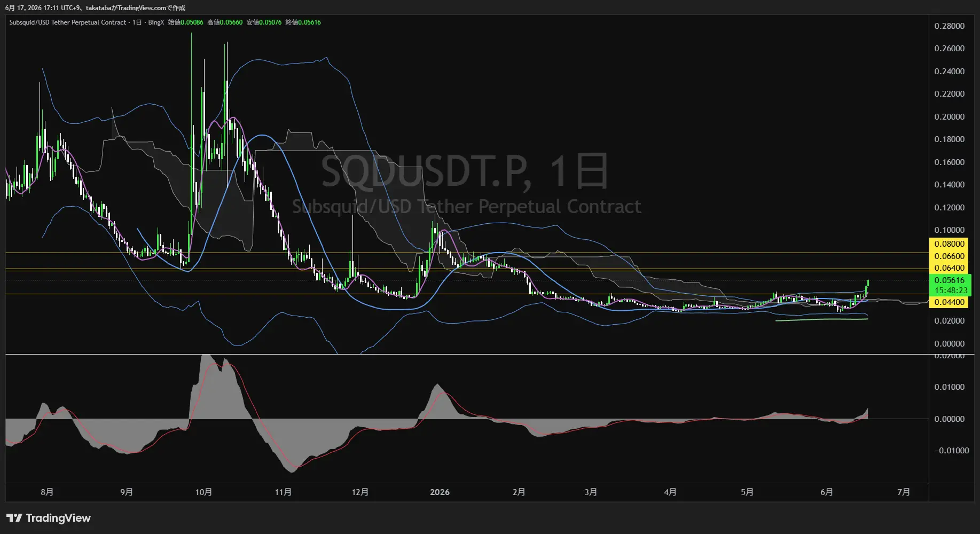Click the 2026 year axis label

[x=440, y=492]
